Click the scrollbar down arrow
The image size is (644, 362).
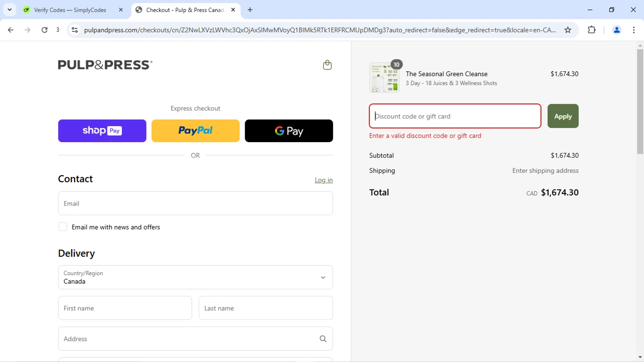640,357
